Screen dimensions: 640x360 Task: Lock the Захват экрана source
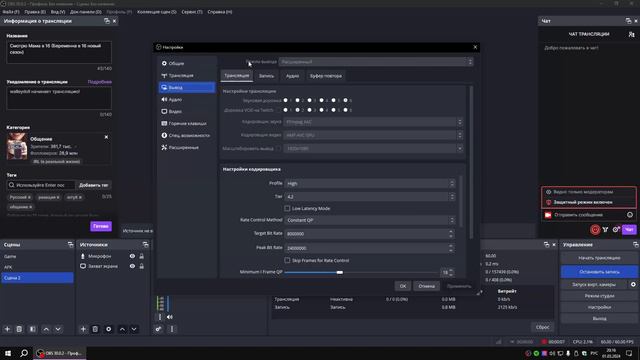(x=142, y=266)
